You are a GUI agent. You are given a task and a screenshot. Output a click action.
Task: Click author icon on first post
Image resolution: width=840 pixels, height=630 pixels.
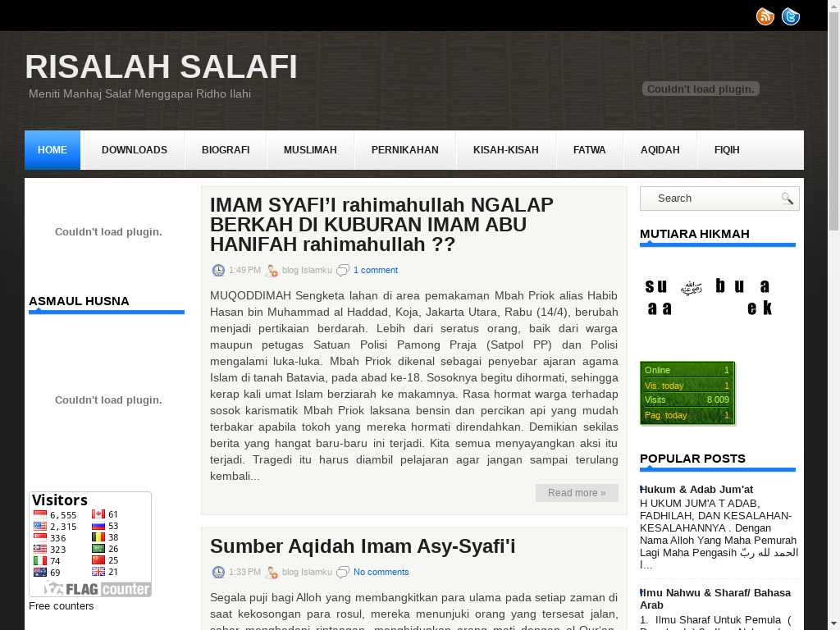271,271
